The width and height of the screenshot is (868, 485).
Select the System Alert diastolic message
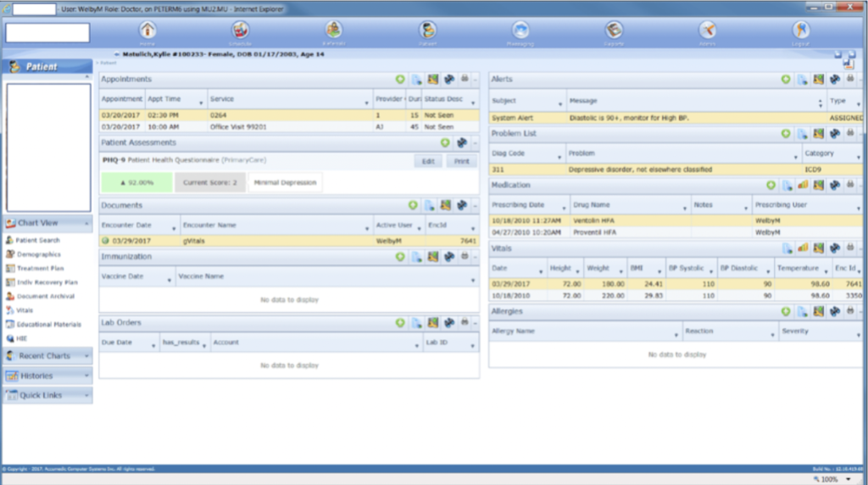(676, 118)
